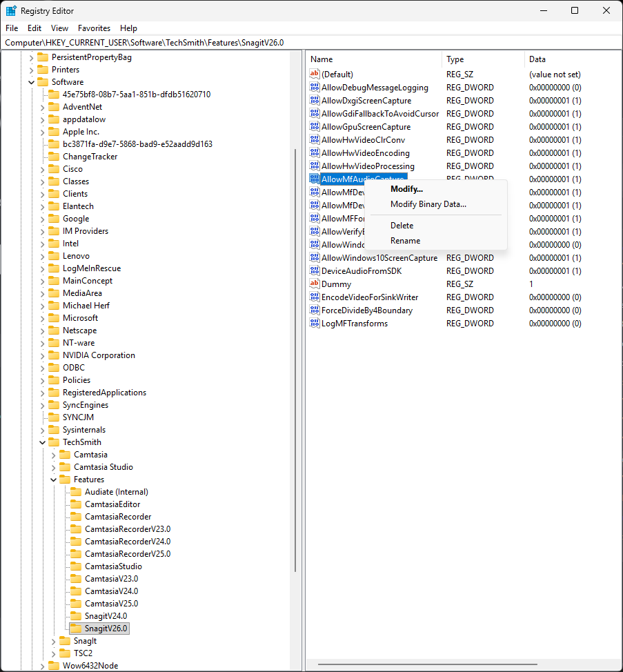
Task: Click the AllowGdiFallbackToAvoidCursor DWORD icon
Action: coord(315,113)
